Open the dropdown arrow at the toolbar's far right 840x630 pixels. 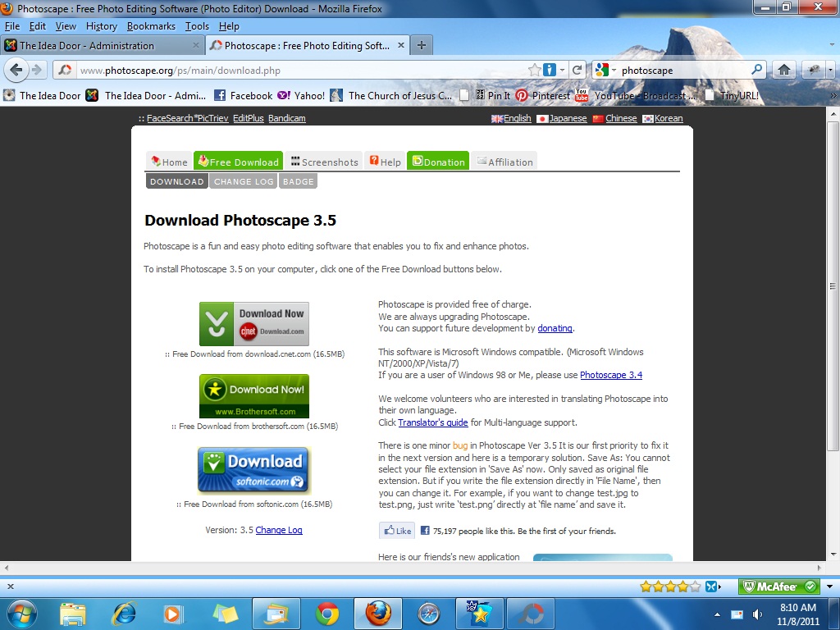point(830,71)
